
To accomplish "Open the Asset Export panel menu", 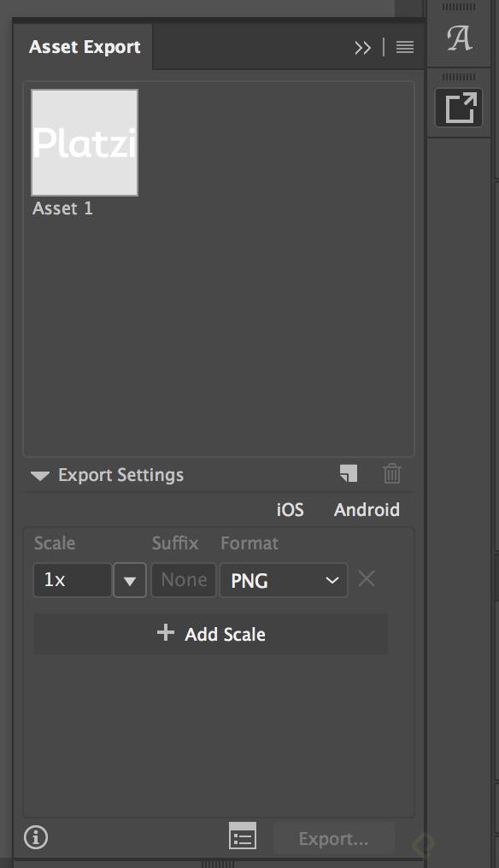I will point(404,47).
